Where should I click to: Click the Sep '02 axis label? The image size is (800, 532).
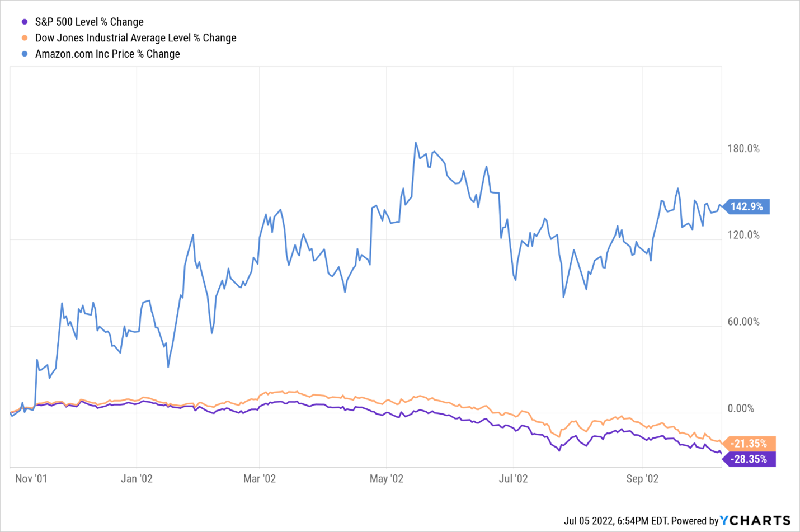(x=642, y=479)
